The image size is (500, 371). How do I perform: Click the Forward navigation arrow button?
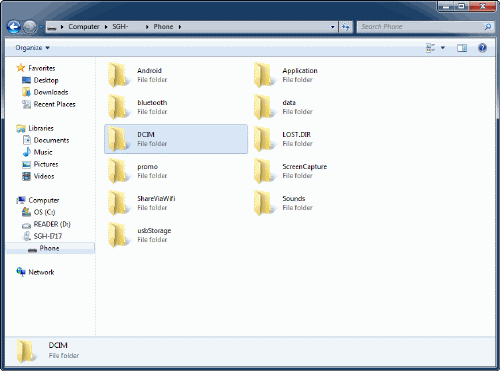pos(30,27)
